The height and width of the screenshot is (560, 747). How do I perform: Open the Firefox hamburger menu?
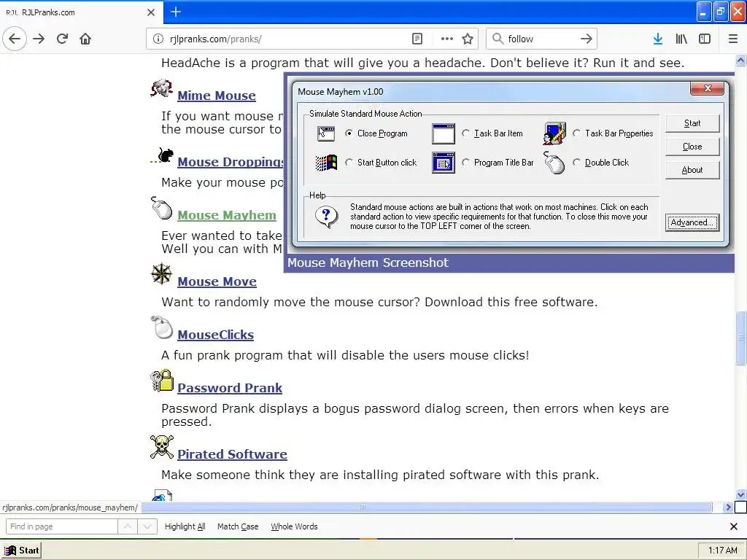tap(733, 39)
